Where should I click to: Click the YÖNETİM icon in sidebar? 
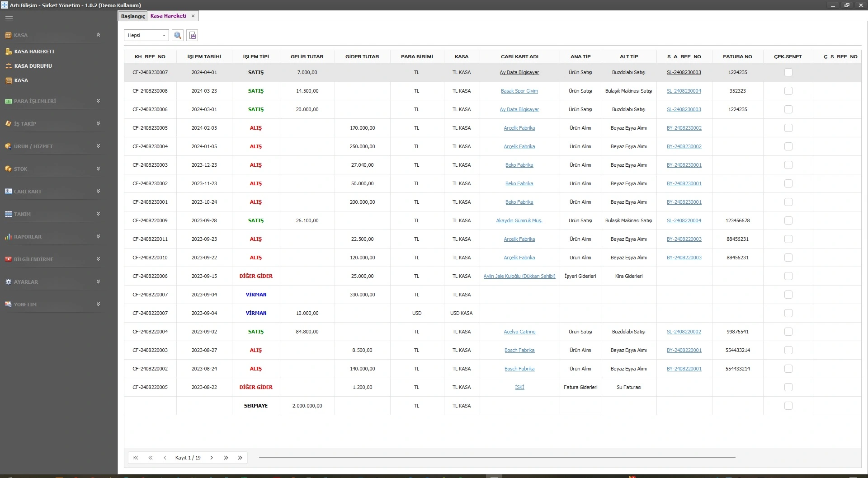(8, 305)
